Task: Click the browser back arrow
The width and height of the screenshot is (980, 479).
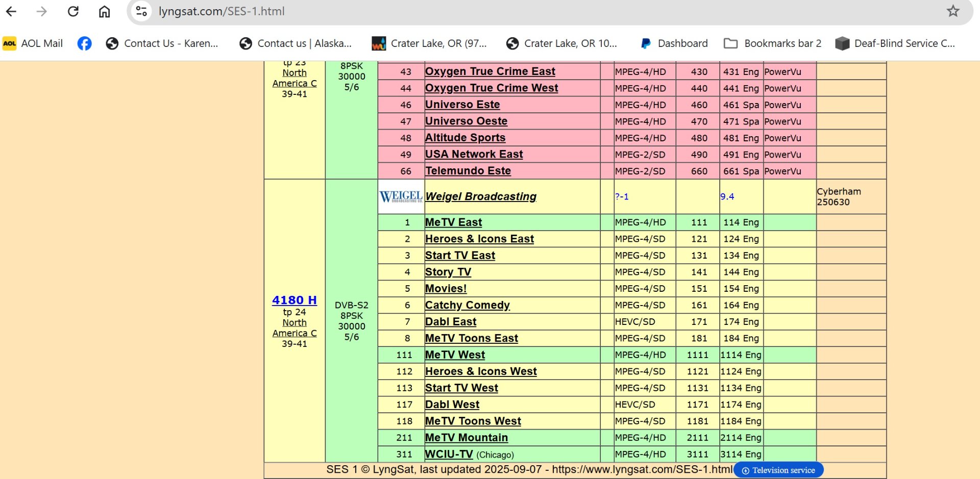Action: (11, 11)
